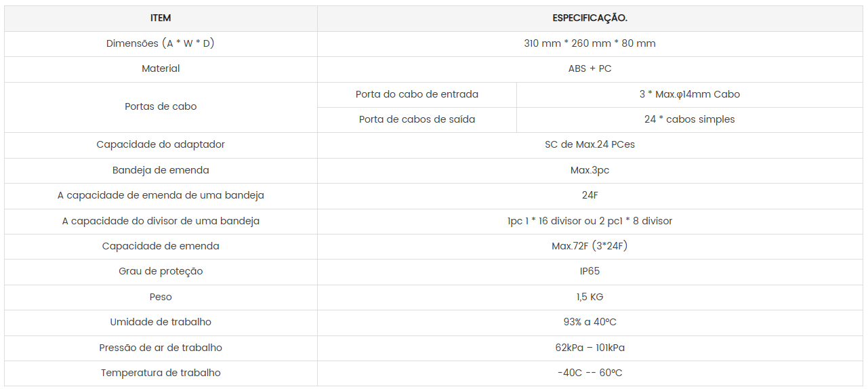This screenshot has width=868, height=389.
Task: Select the ABS + PC value cell
Action: pyautogui.click(x=590, y=68)
